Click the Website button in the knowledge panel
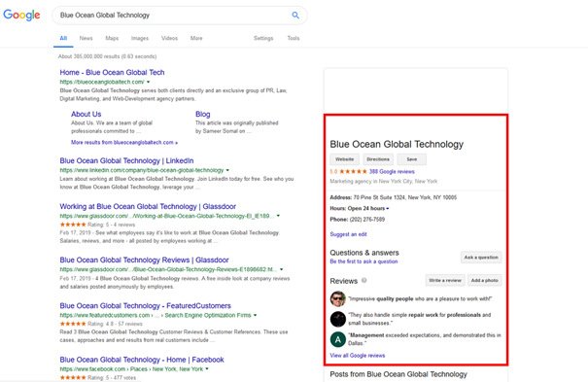588x382 pixels. pyautogui.click(x=345, y=159)
